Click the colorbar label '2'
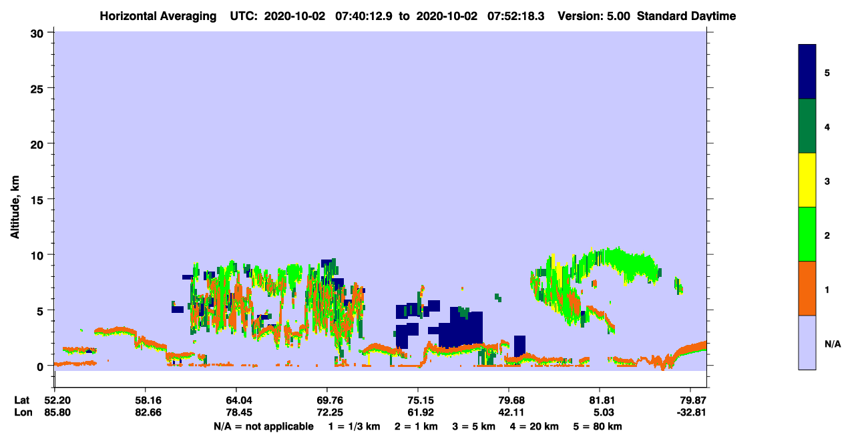The height and width of the screenshot is (445, 868). pos(827,235)
